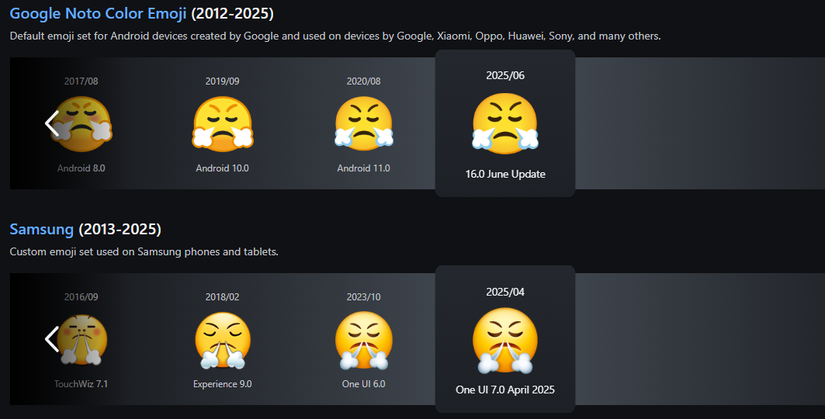Select the One UI 6.0 Samsung emoji
This screenshot has height=419, width=825.
364,340
